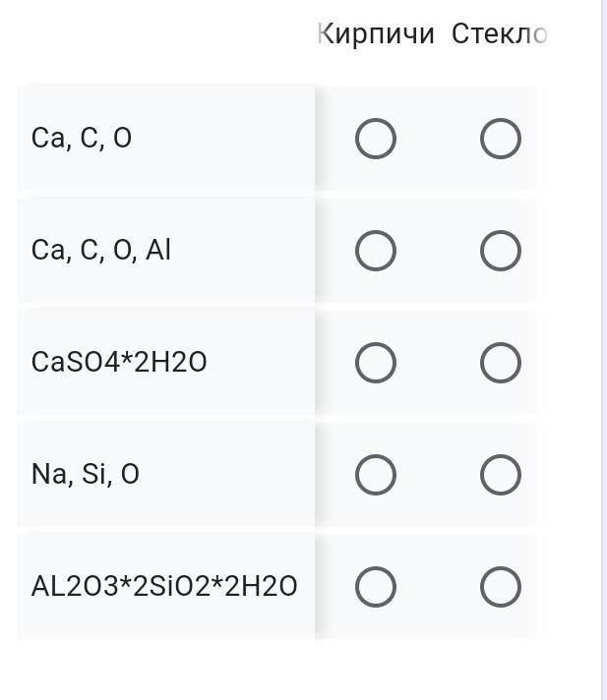Choose Стекло for Ca, C, O, Al
Image resolution: width=607 pixels, height=700 pixels.
pyautogui.click(x=500, y=251)
